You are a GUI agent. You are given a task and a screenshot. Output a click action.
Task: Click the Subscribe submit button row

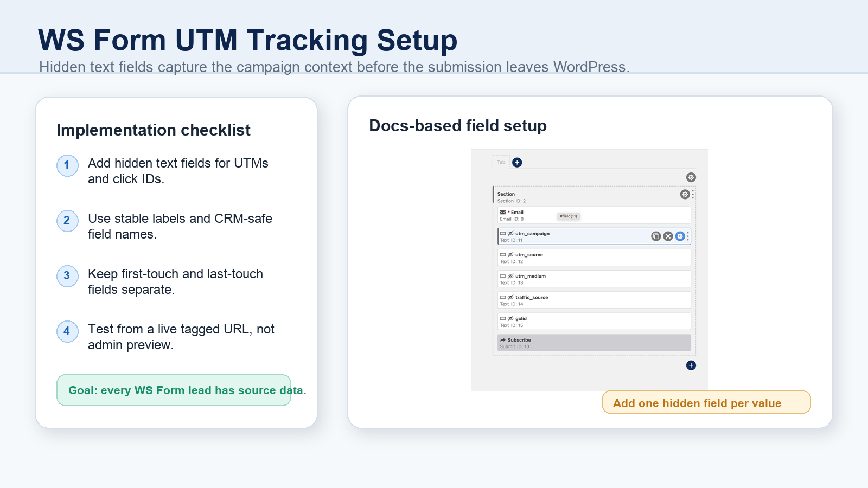pyautogui.click(x=594, y=343)
